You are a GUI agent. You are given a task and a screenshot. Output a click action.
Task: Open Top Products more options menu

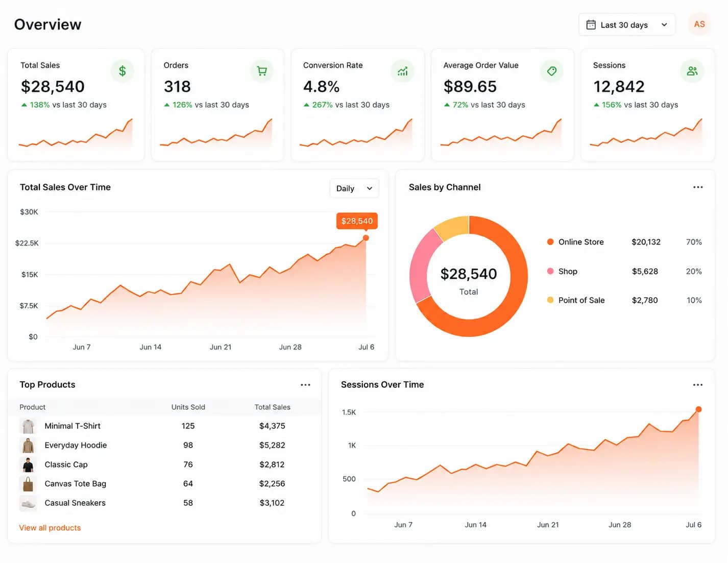(x=305, y=385)
